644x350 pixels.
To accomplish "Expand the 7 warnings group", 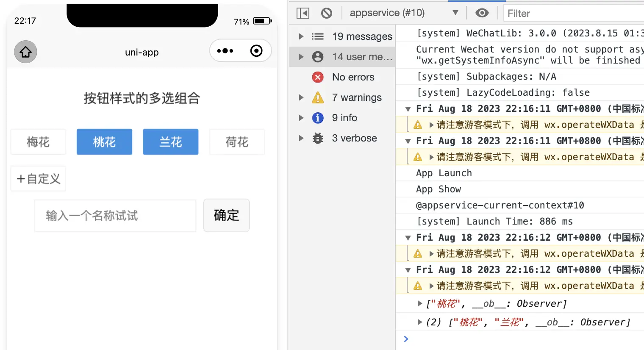I will click(x=301, y=97).
